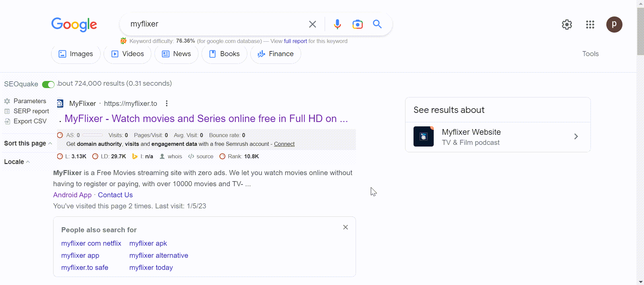This screenshot has height=285, width=644.
Task: View full report for this keyword
Action: [x=295, y=41]
